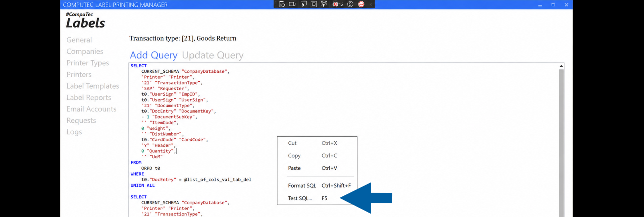Viewport: 644px width, 217px height.
Task: Click the WHERE keyword
Action: click(x=137, y=174)
